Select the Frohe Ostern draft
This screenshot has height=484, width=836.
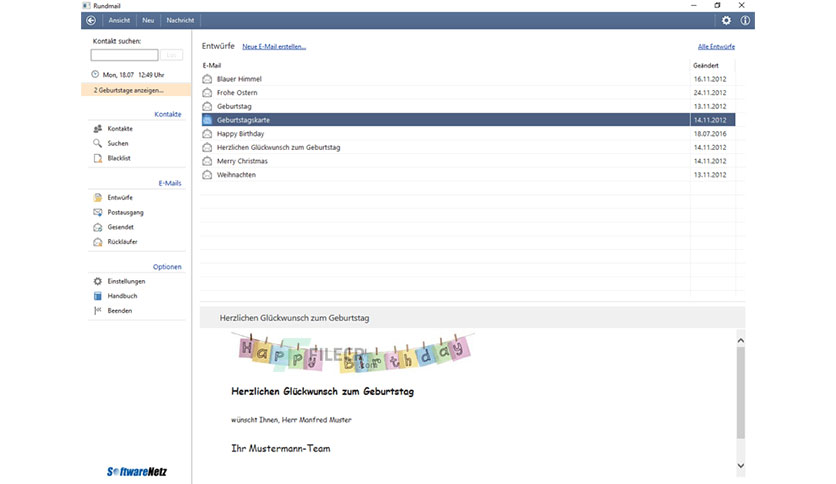tap(468, 93)
